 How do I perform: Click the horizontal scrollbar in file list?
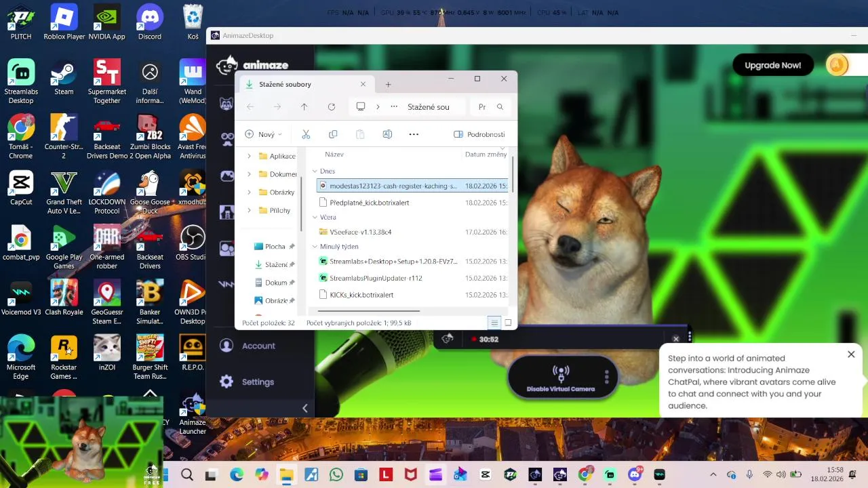pos(368,311)
